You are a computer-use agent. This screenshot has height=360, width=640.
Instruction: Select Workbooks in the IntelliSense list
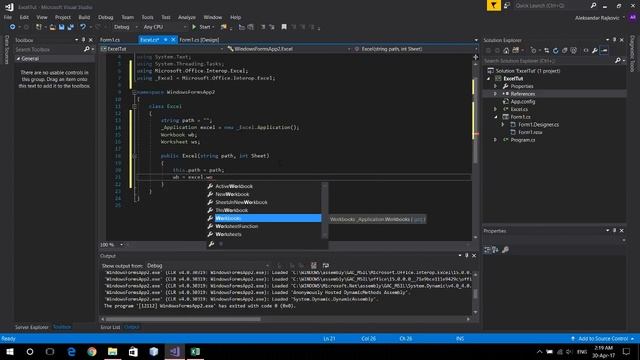[x=264, y=218]
